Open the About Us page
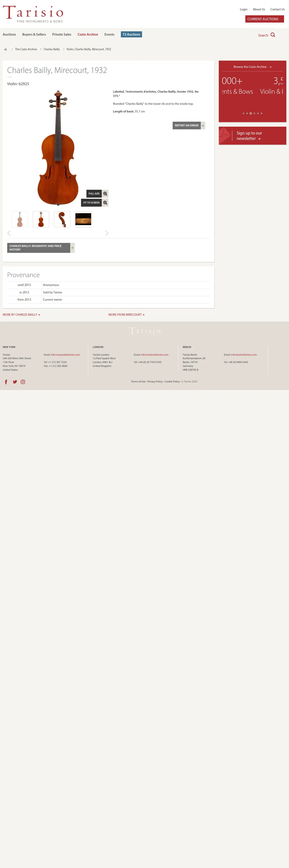Screen dimensions: 289x868 [x=259, y=9]
